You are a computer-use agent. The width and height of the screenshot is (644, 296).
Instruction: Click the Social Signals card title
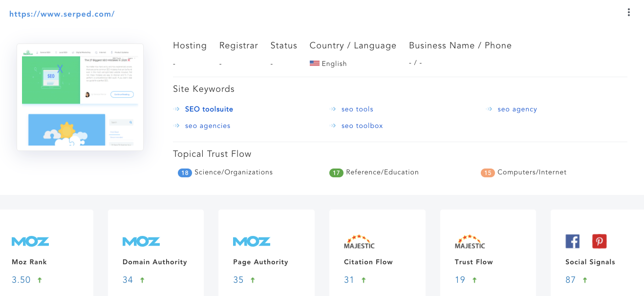pos(590,262)
